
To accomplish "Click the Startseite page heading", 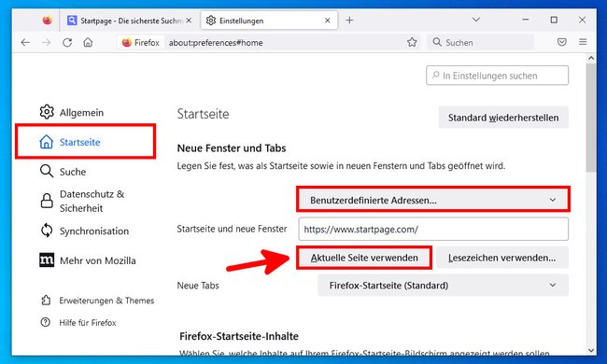I will pos(203,114).
